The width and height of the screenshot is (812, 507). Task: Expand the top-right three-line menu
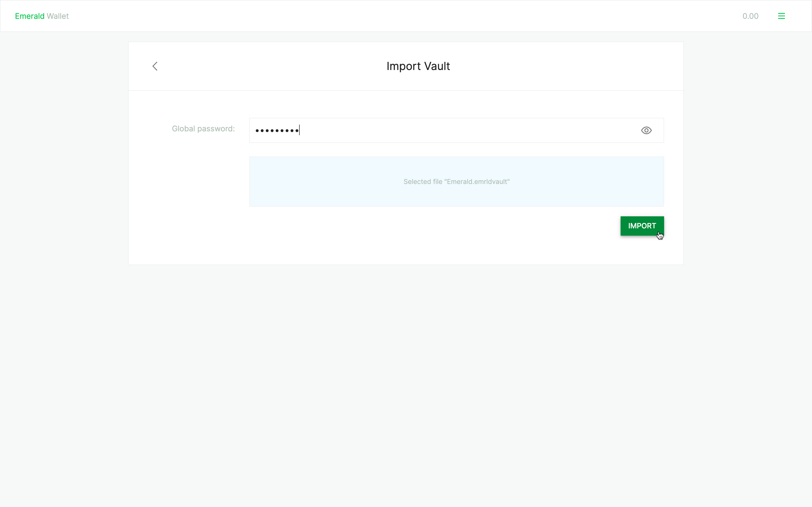click(x=781, y=16)
